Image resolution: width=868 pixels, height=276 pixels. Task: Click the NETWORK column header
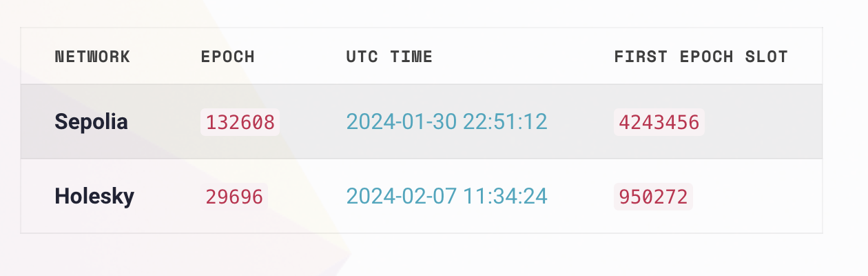[x=92, y=57]
